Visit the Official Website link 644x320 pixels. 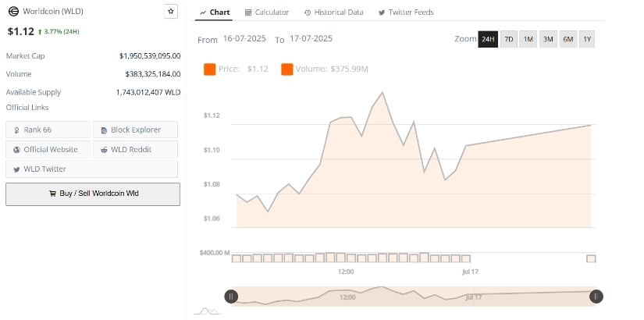coord(48,150)
